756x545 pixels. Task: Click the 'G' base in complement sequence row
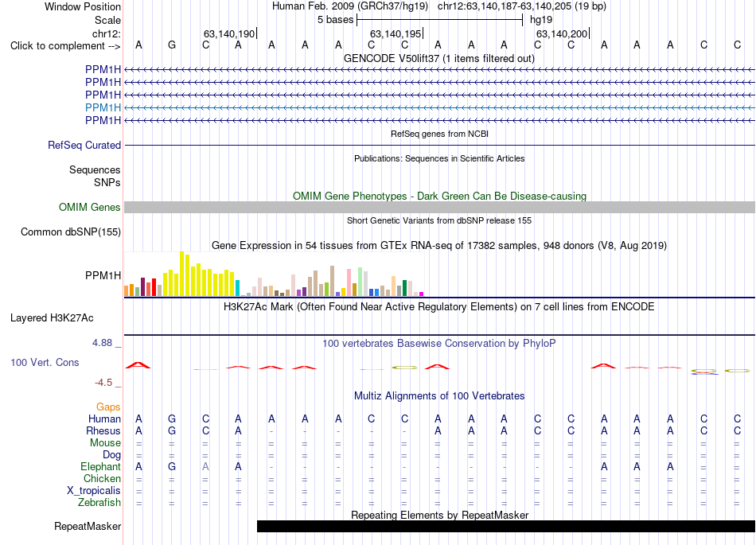pos(172,45)
